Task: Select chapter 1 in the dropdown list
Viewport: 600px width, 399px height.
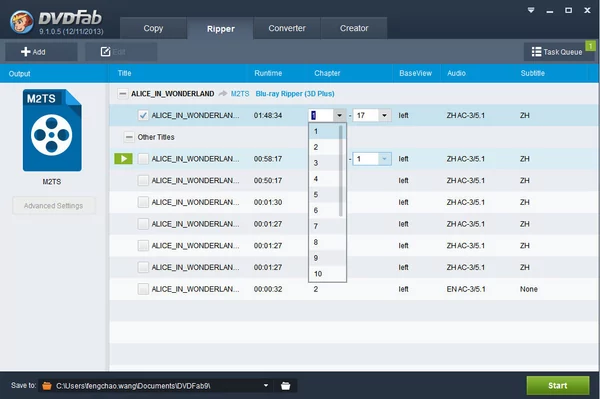Action: coord(324,131)
